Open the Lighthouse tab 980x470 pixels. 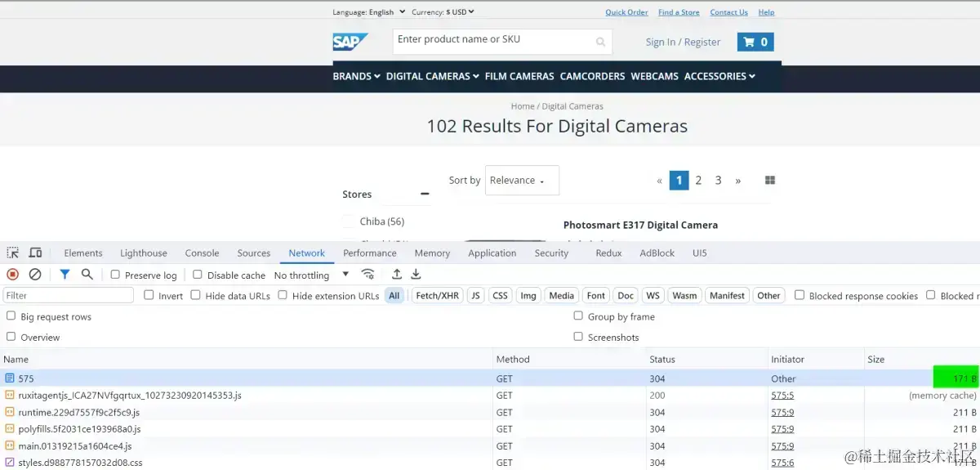point(144,253)
